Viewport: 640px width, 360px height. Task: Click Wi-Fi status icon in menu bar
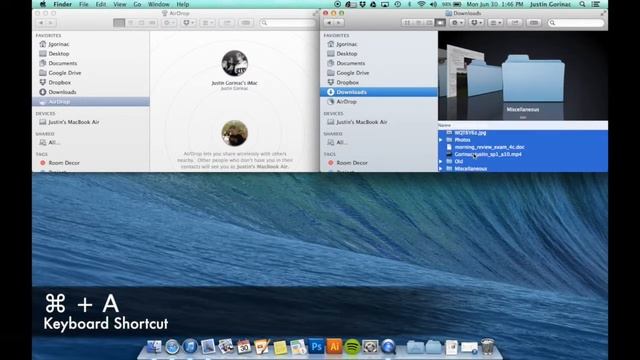422,4
